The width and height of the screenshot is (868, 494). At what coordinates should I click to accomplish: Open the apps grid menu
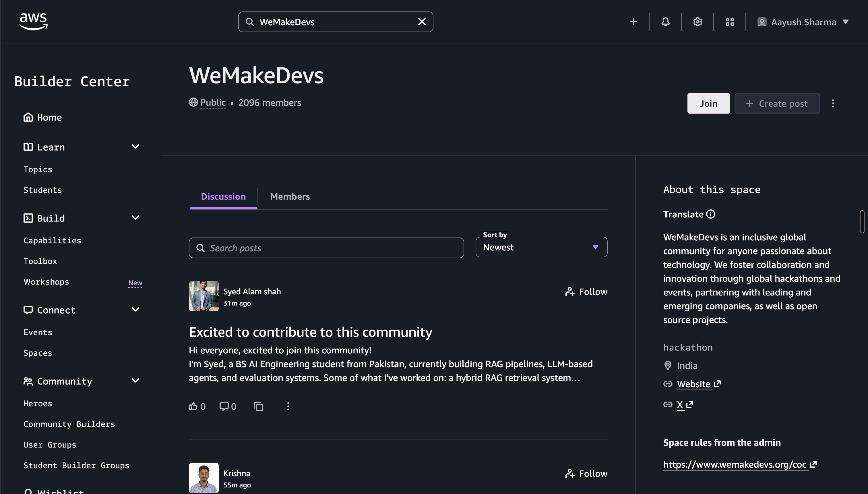(x=730, y=22)
